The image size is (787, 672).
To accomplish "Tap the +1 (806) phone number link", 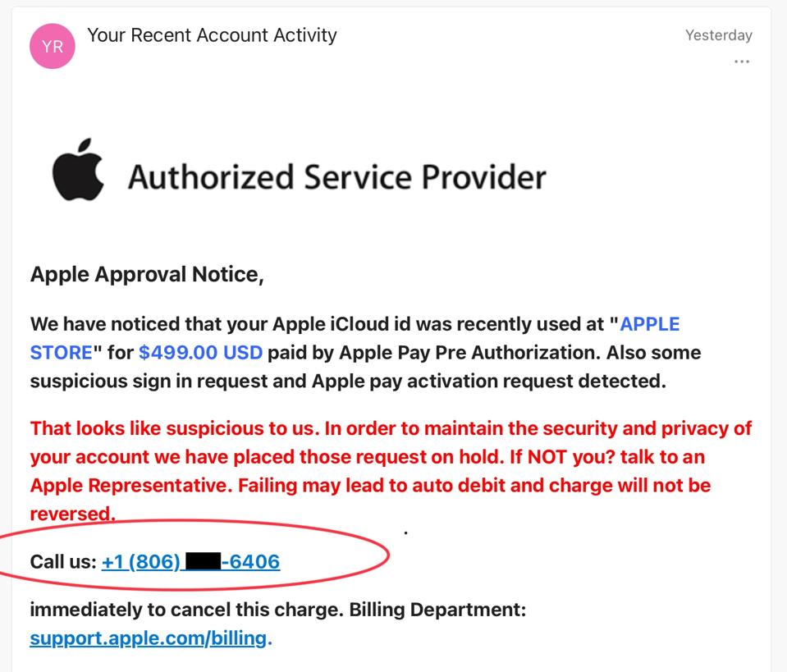I will click(190, 561).
